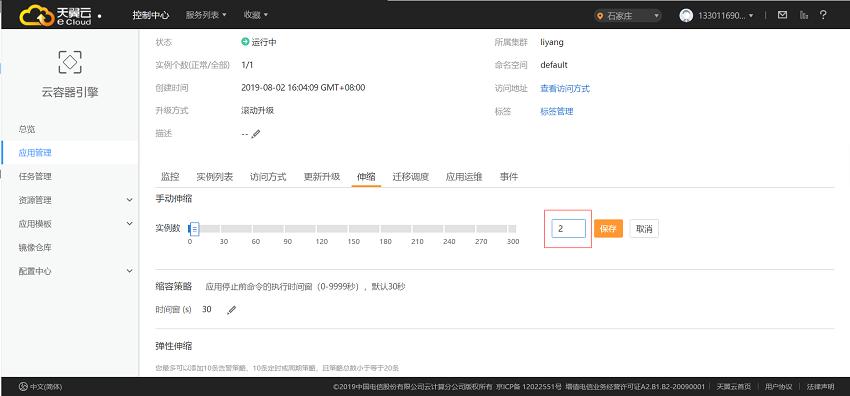The height and width of the screenshot is (396, 850).
Task: Click the 云容器引擎 service icon
Action: point(70,62)
